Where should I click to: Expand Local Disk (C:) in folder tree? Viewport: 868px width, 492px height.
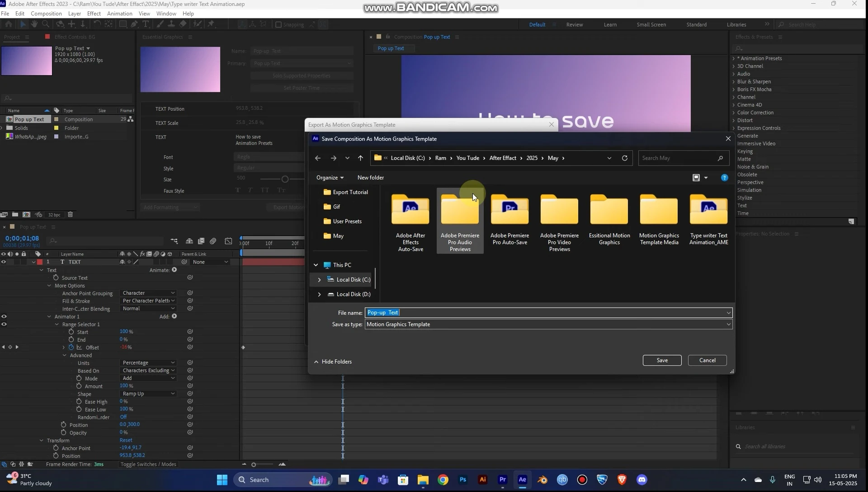pos(319,279)
